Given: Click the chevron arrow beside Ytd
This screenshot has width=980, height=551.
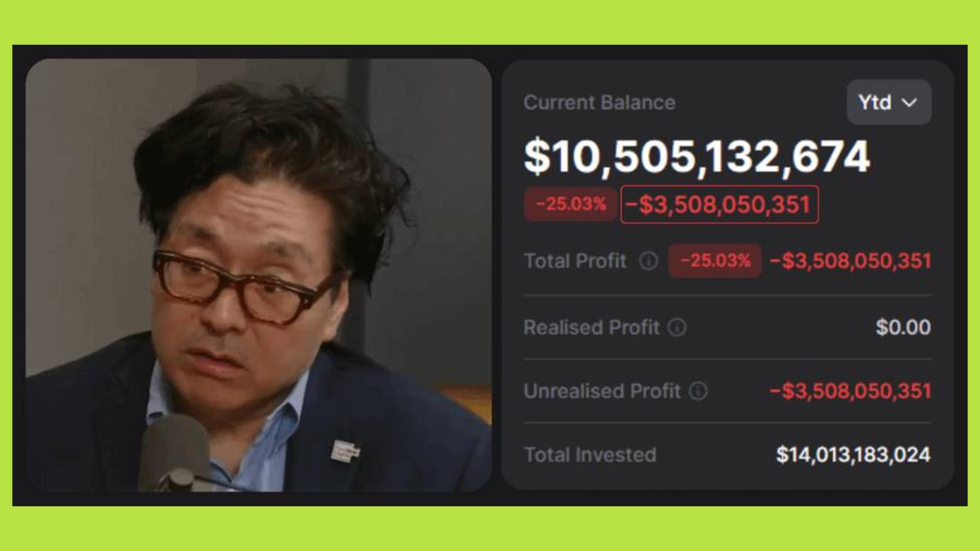Looking at the screenshot, I should pyautogui.click(x=909, y=103).
